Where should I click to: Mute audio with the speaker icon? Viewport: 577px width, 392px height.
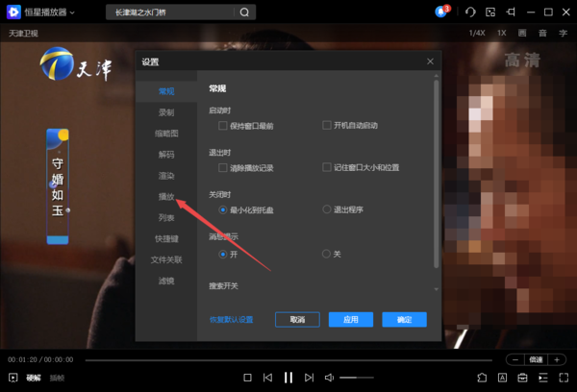pos(329,378)
